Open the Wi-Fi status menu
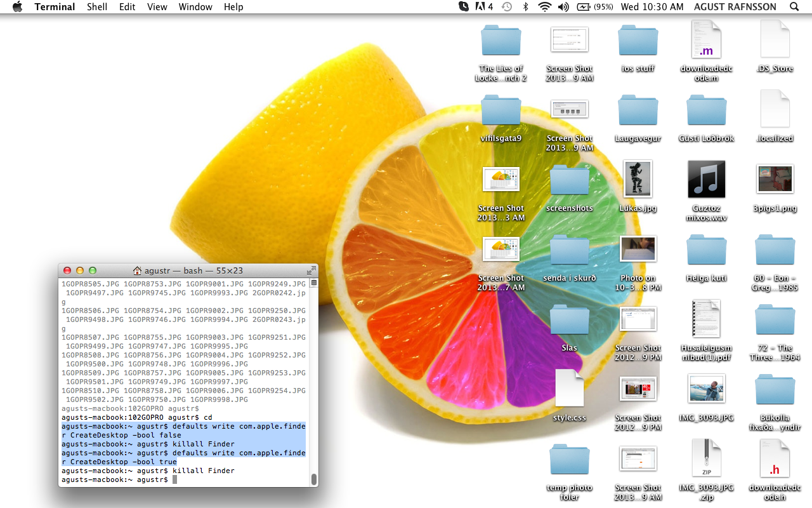The height and width of the screenshot is (508, 812). [x=544, y=7]
